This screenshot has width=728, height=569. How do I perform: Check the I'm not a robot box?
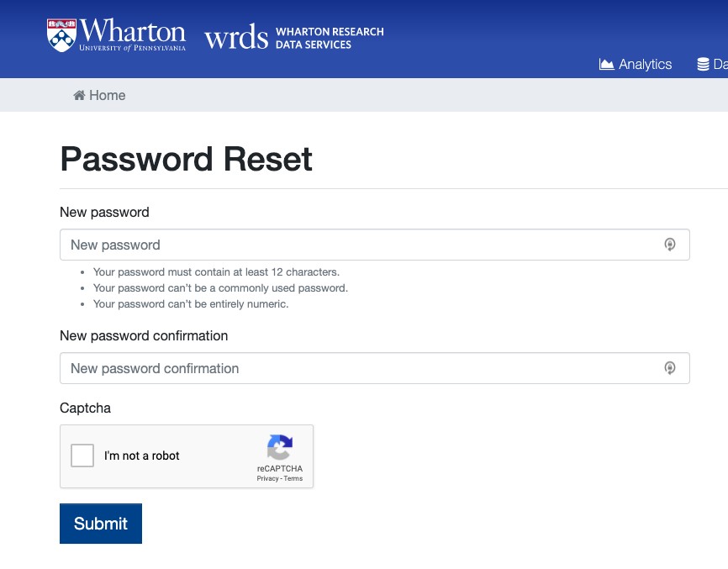point(82,456)
